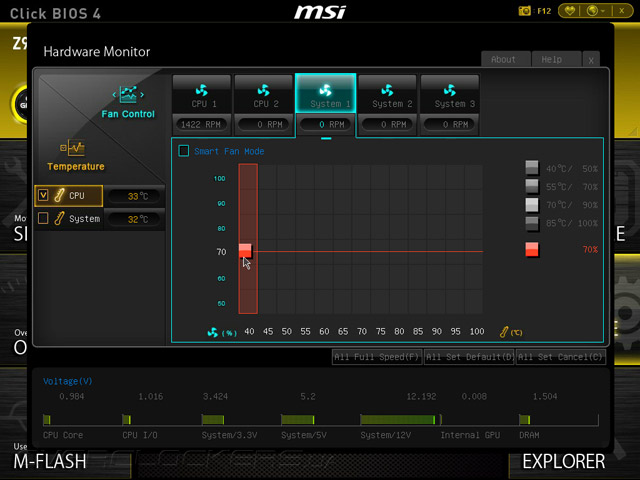Select the 40°C / 50% gray swatch
This screenshot has width=640, height=480.
tap(532, 168)
